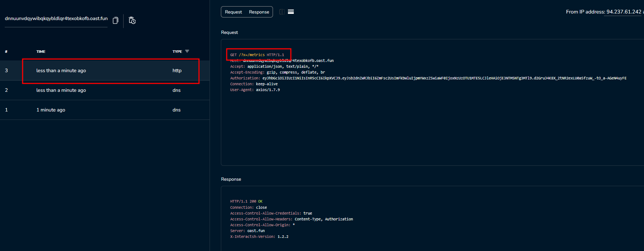Image resolution: width=644 pixels, height=251 pixels.
Task: Click the source IP address 94.237.61.242
Action: pyautogui.click(x=624, y=12)
